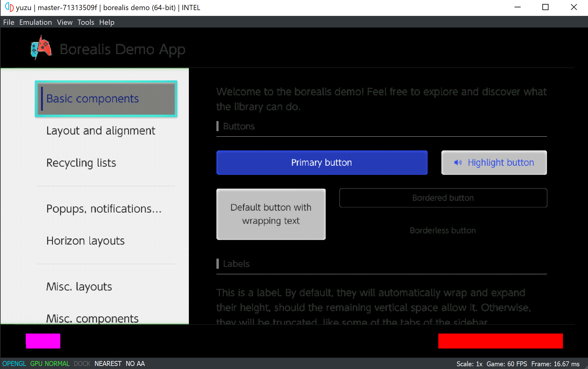The height and width of the screenshot is (369, 588).
Task: Toggle the NO AA anti-aliasing setting
Action: [x=135, y=363]
